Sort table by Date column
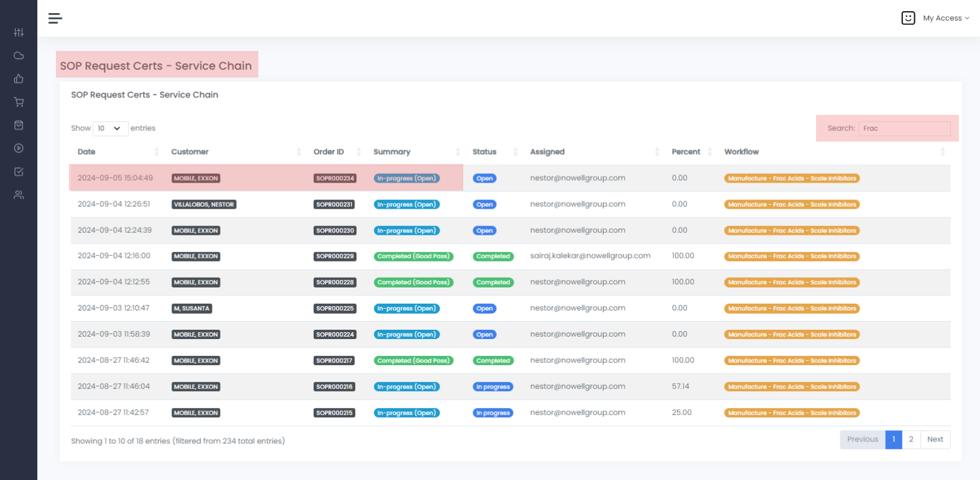The width and height of the screenshot is (980, 480). (86, 152)
